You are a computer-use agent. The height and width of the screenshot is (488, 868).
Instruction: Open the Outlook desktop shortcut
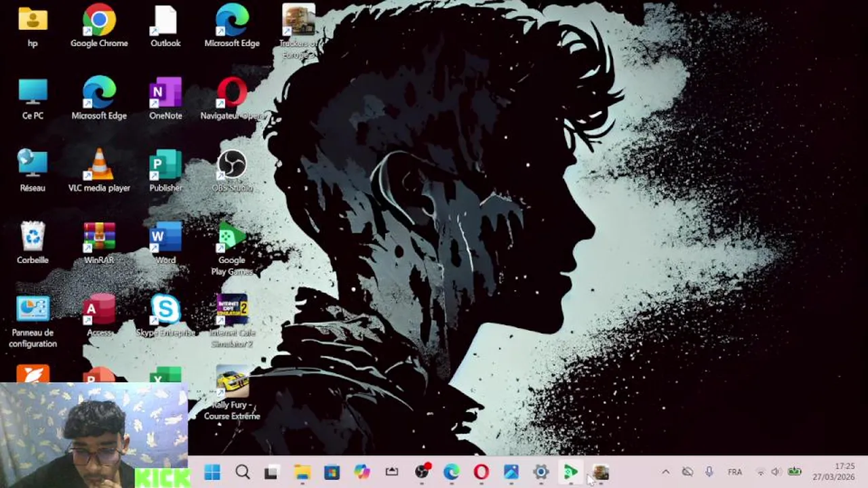pos(165,26)
